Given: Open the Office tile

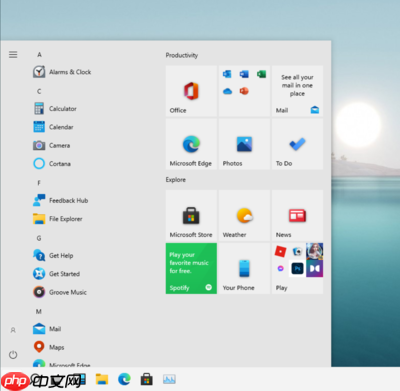Looking at the screenshot, I should (191, 91).
